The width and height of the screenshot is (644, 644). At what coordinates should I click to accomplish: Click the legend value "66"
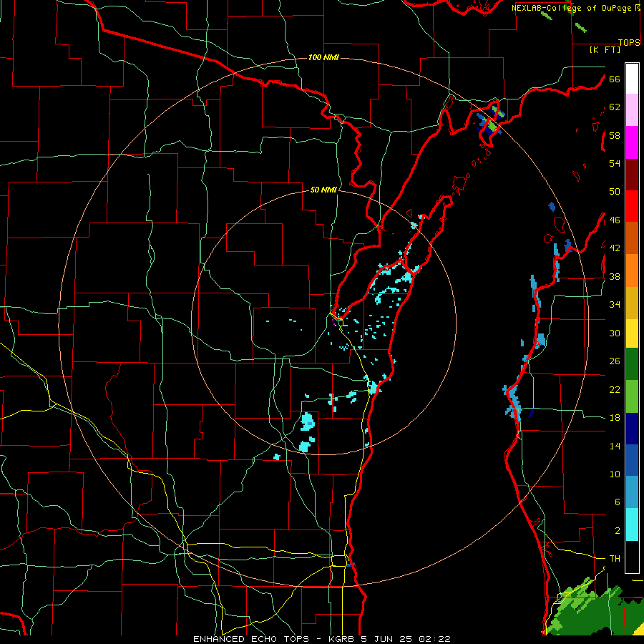coord(615,79)
